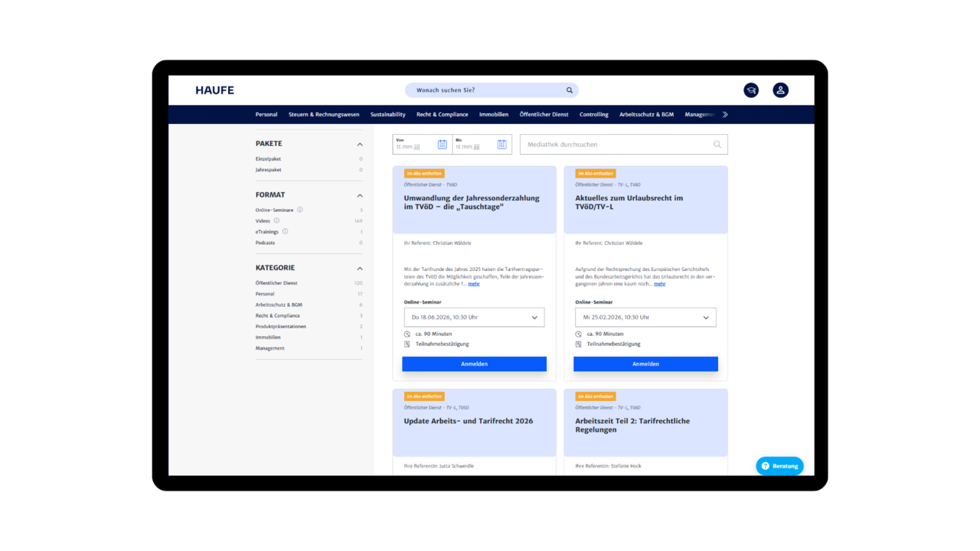Open date dropdown showing Mi 25.02.2026
Image resolution: width=980 pixels, height=551 pixels.
click(x=645, y=318)
